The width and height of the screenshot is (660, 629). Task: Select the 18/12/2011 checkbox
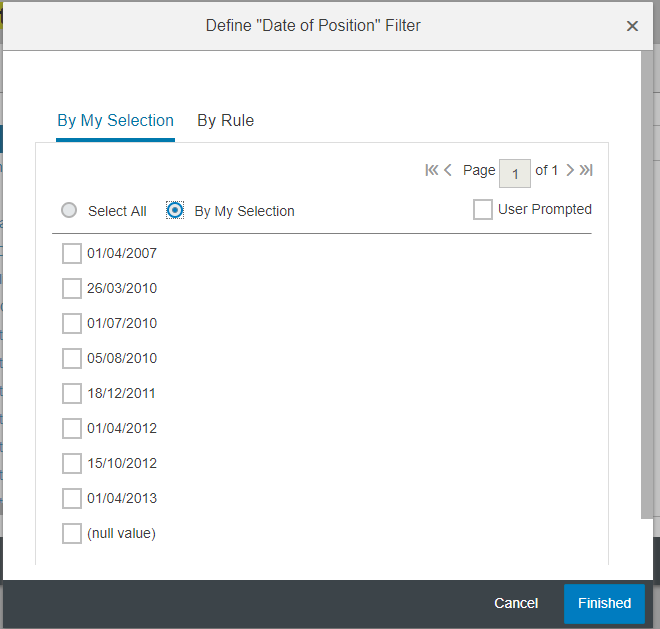72,393
